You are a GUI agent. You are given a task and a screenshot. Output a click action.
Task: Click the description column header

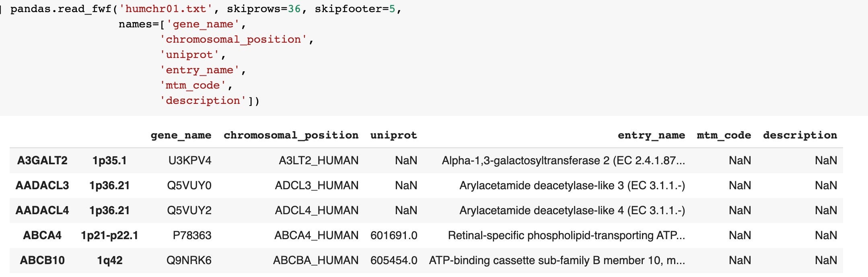click(800, 135)
